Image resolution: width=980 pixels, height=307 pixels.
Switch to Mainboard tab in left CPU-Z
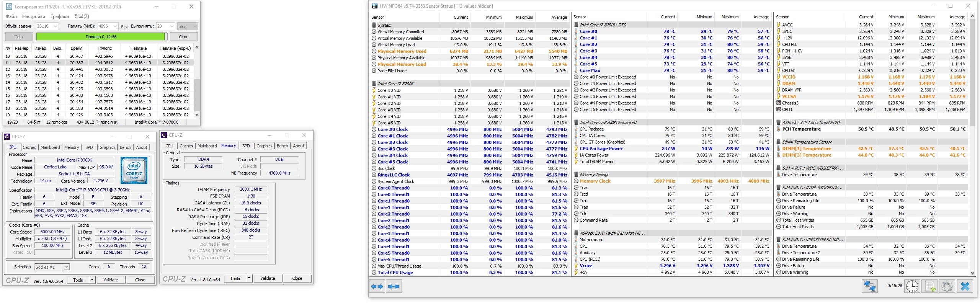point(50,147)
